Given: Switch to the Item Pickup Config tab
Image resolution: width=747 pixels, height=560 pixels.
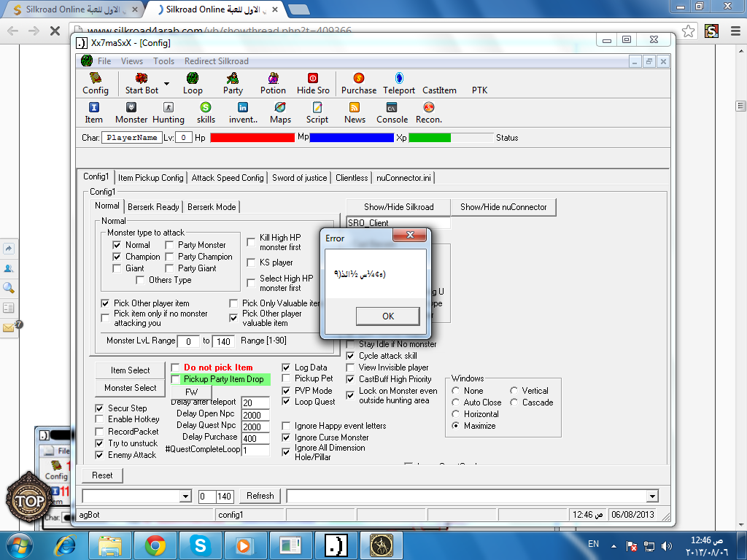Looking at the screenshot, I should [150, 178].
